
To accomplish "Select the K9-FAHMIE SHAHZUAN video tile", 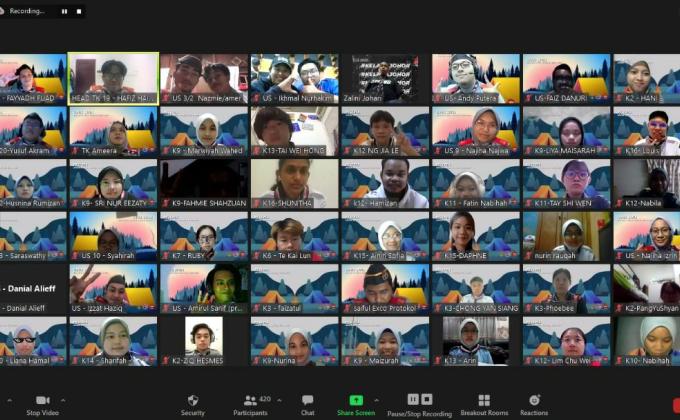I will coord(204,183).
